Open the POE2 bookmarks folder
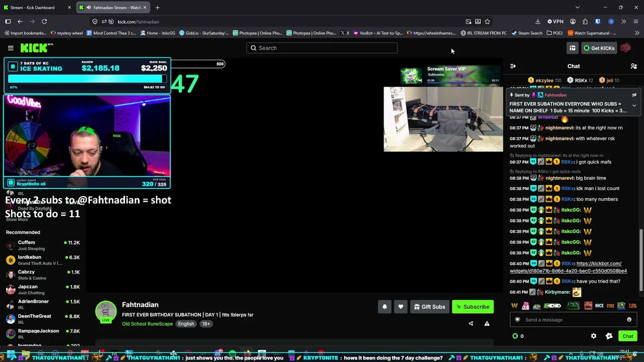644x362 pixels. pyautogui.click(x=554, y=33)
